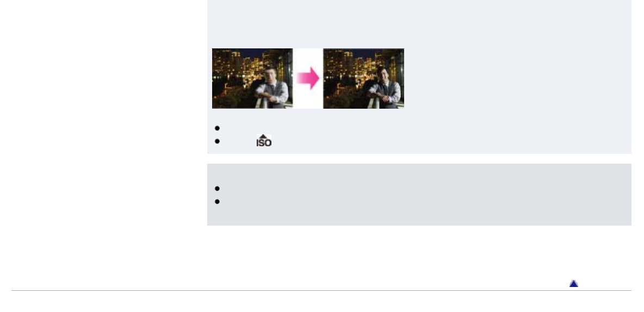The height and width of the screenshot is (312, 644).
Task: Click the second bullet in gray box
Action: [217, 202]
